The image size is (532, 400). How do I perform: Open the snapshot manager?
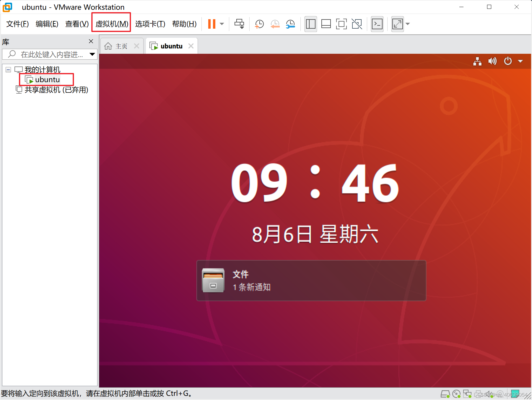pos(290,24)
